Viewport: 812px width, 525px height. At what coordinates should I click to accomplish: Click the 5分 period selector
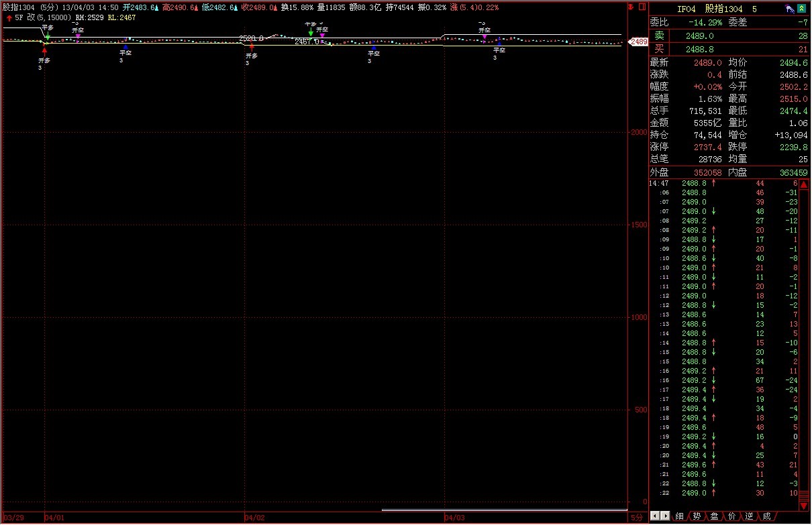[x=637, y=518]
